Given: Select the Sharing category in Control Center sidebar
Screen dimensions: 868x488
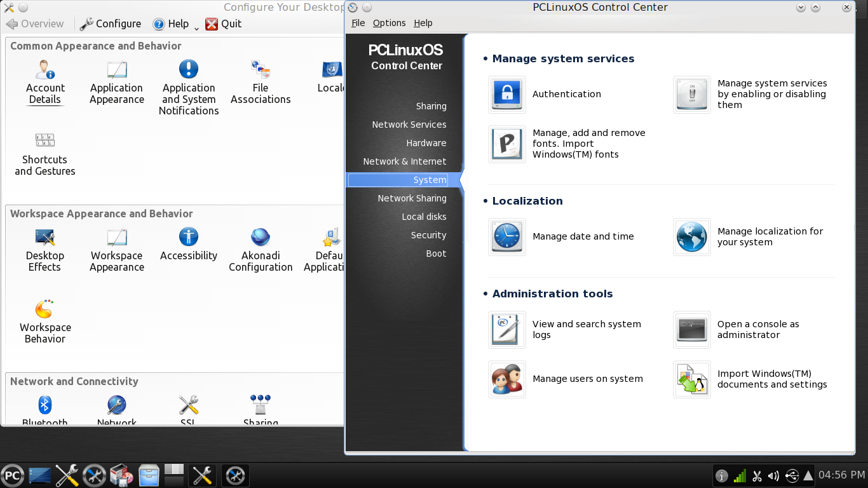Looking at the screenshot, I should coord(431,106).
